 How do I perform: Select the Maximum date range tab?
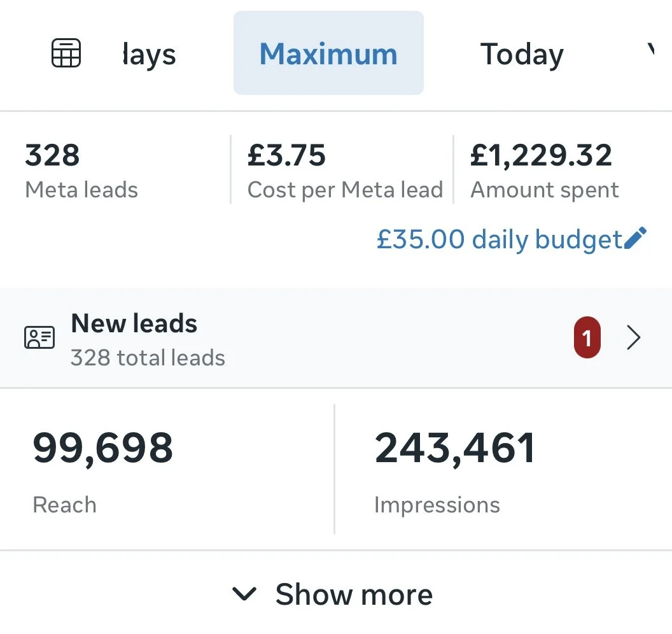tap(329, 53)
